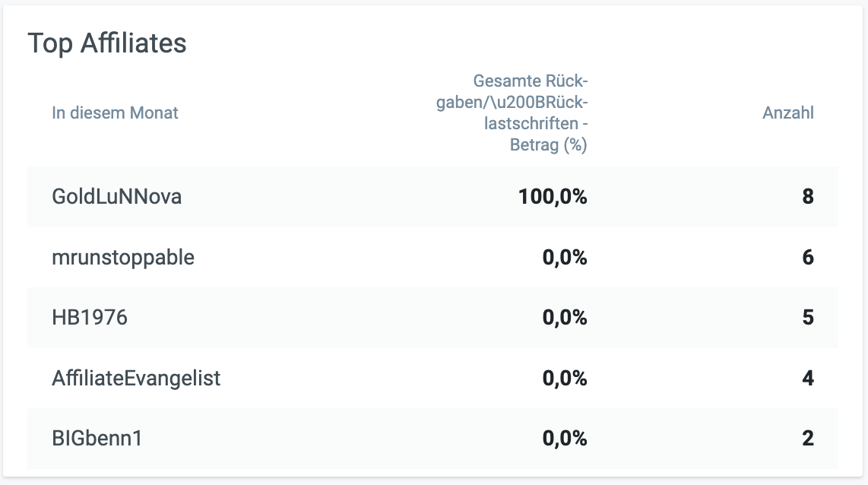Click the 0,0% value for mrunstoppable
Viewport: 868px width, 485px height.
[565, 258]
